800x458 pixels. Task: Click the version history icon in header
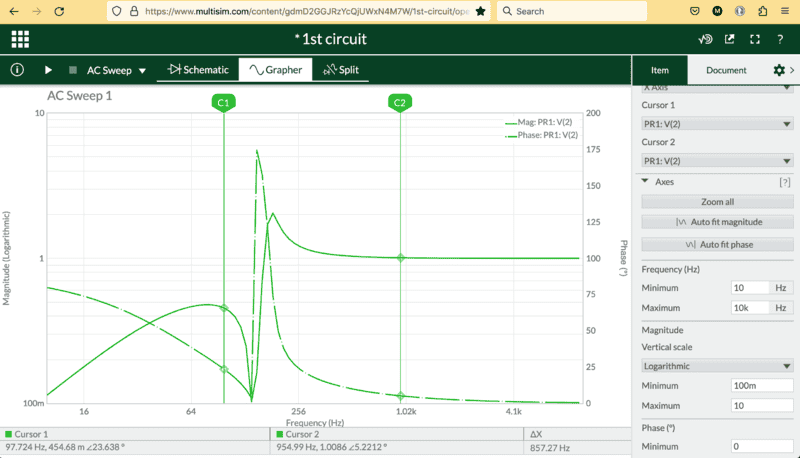pos(705,39)
